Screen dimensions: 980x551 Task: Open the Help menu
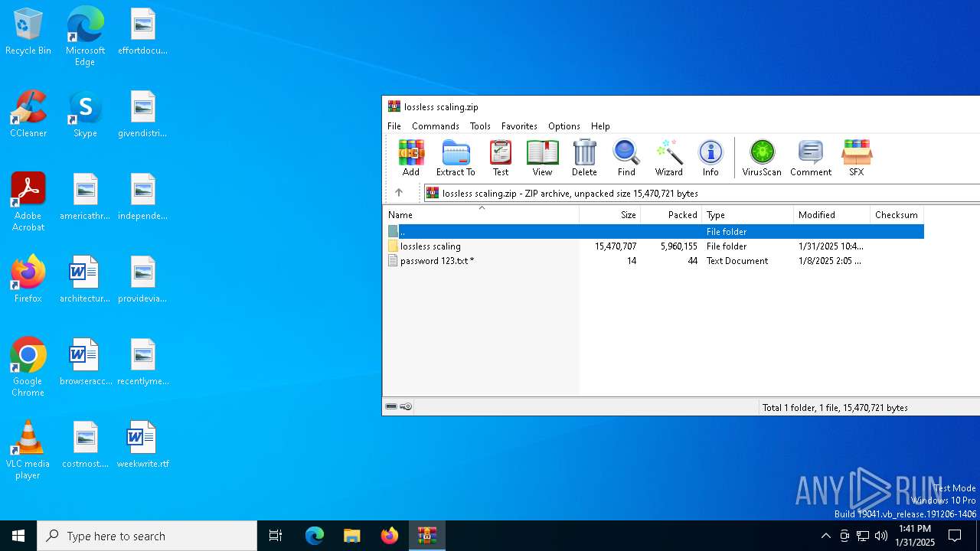600,126
